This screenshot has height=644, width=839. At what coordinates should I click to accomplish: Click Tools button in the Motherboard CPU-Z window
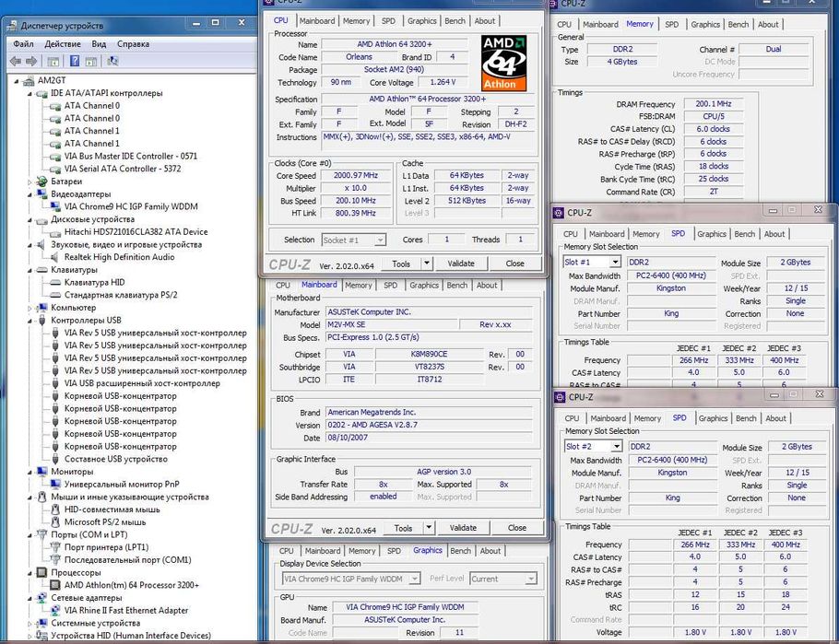[403, 528]
